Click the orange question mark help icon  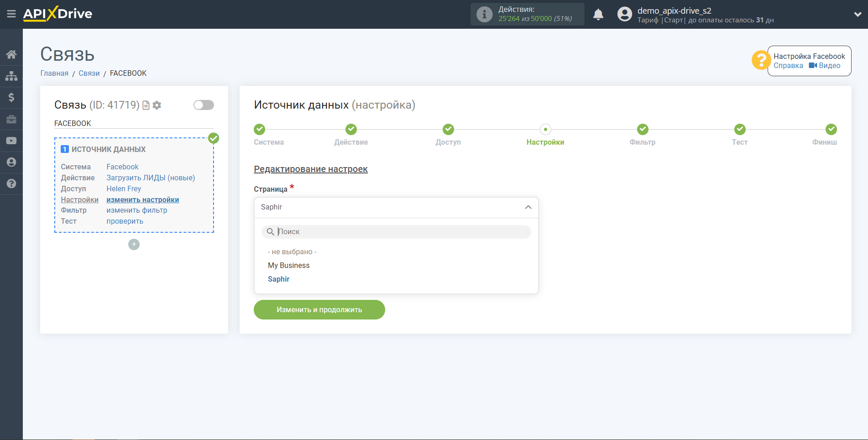tap(761, 60)
